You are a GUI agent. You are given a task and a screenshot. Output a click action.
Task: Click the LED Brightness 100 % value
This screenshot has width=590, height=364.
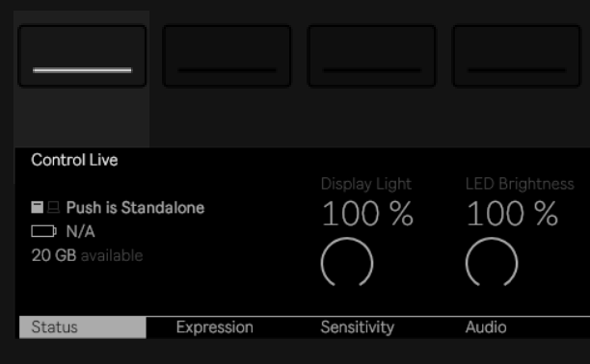pyautogui.click(x=512, y=213)
